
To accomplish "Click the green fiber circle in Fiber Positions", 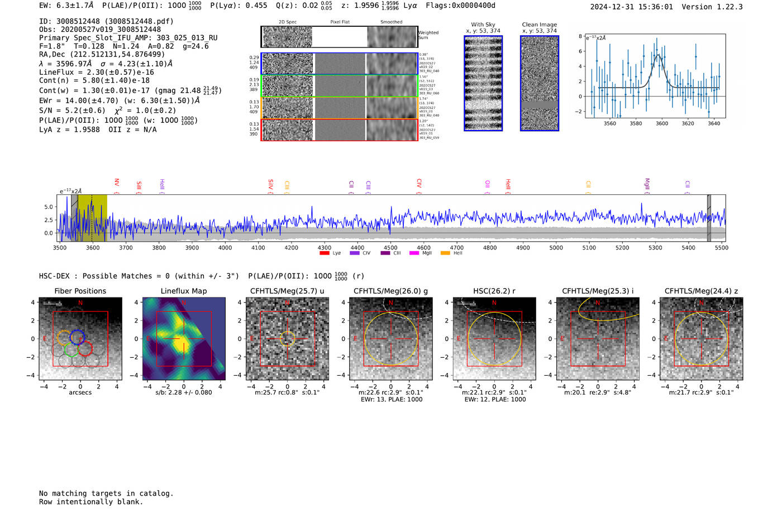I will coord(71,349).
